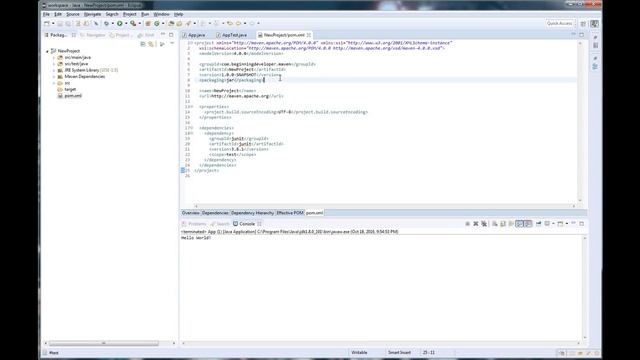This screenshot has height=360, width=640.
Task: Click the 'Hello World!' console output text
Action: (196, 238)
